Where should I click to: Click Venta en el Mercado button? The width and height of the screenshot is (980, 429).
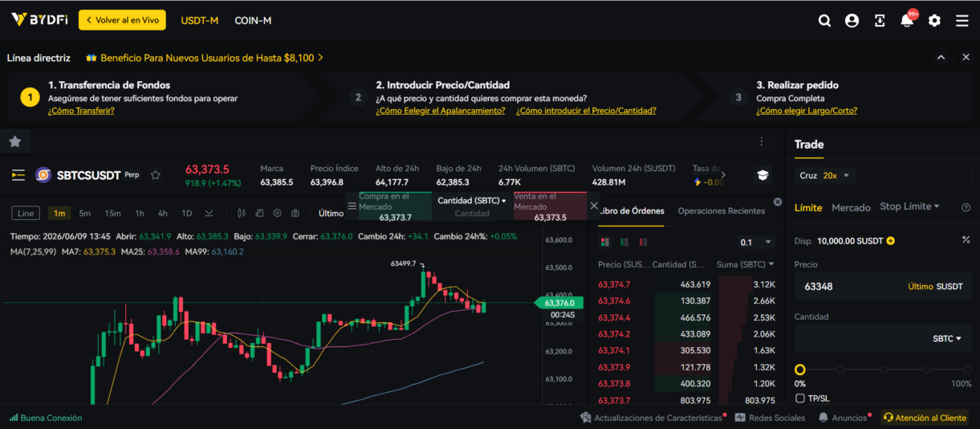(551, 206)
